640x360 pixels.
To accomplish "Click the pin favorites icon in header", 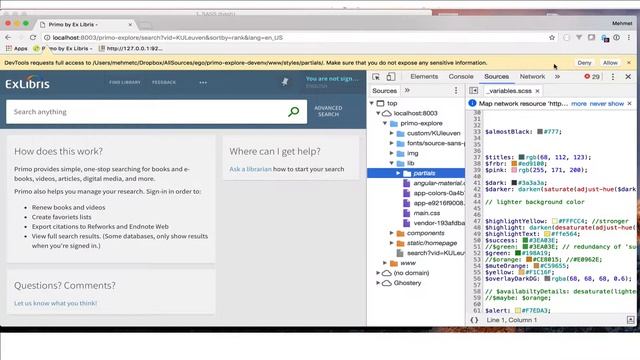I will click(285, 82).
